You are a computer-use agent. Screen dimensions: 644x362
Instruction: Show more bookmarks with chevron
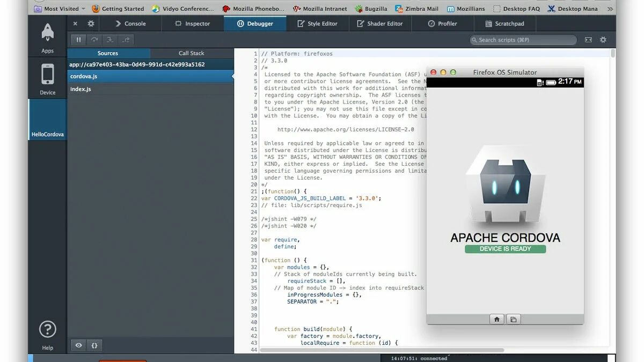[x=610, y=9]
